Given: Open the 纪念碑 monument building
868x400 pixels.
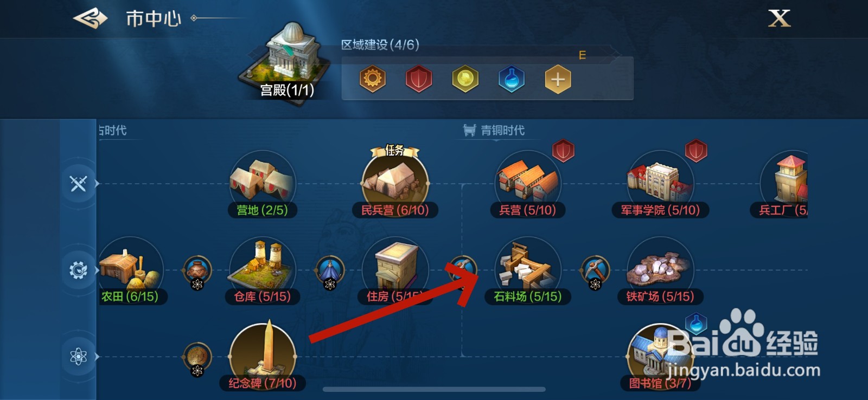Looking at the screenshot, I should click(263, 357).
